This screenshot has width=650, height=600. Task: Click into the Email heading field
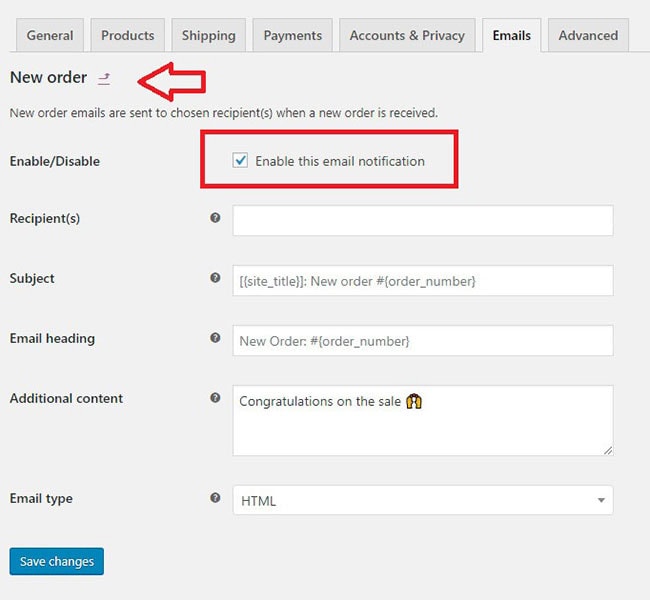pos(423,341)
